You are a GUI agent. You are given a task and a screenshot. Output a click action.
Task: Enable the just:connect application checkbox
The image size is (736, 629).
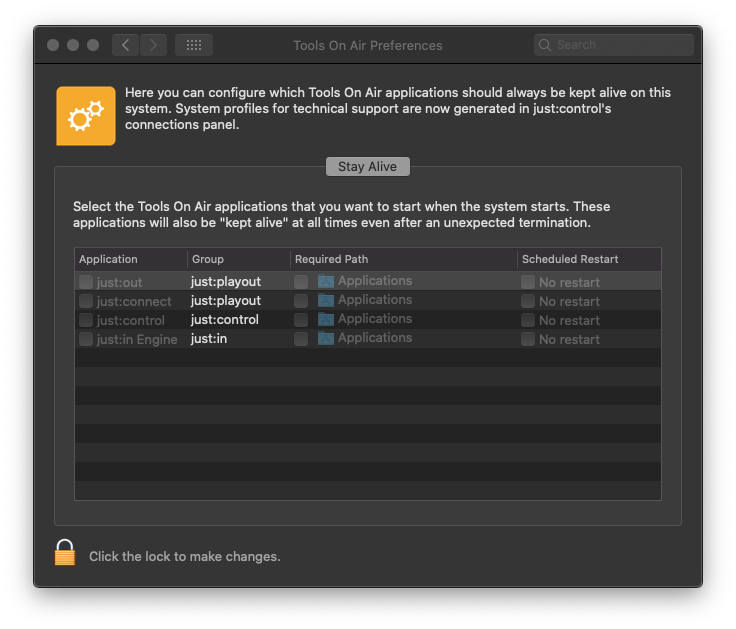86,300
